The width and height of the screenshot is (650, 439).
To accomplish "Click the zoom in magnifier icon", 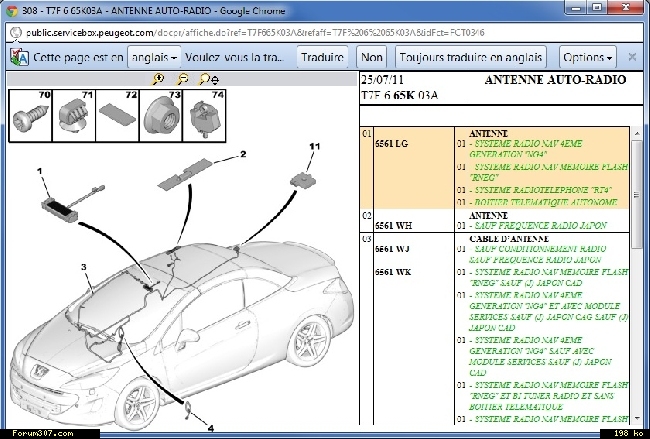I will click(158, 79).
